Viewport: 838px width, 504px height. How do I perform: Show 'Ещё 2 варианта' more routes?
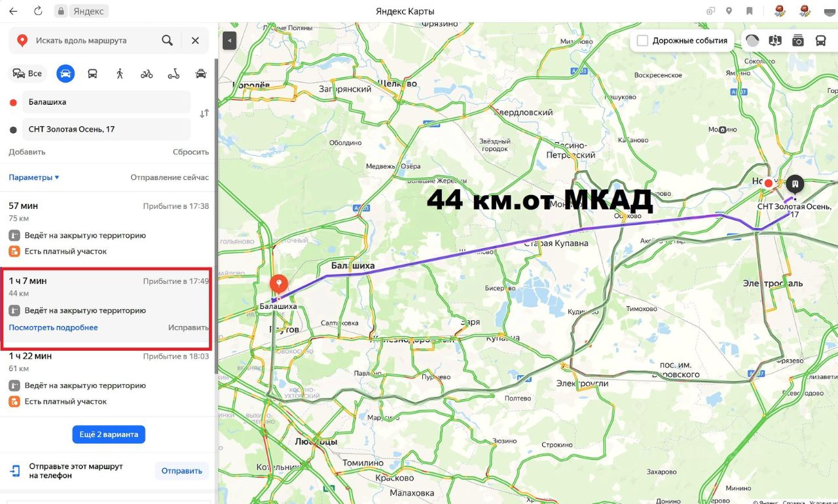click(x=109, y=435)
